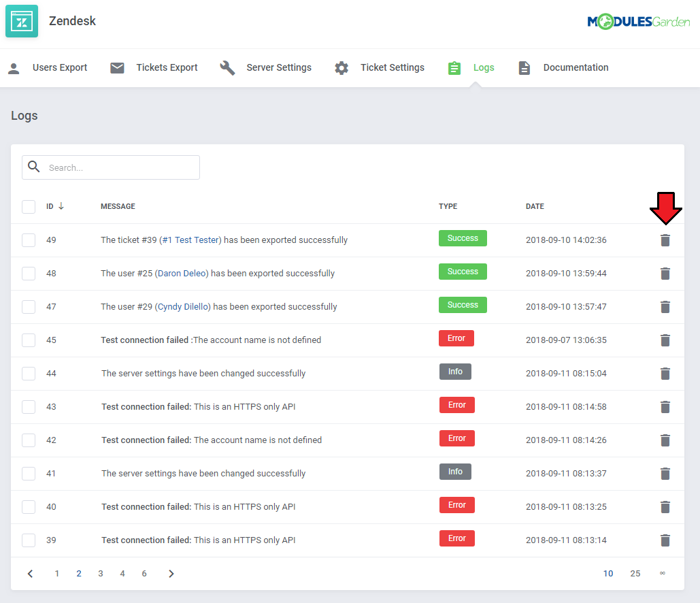Go to page 6
The image size is (700, 603).
[x=144, y=574]
